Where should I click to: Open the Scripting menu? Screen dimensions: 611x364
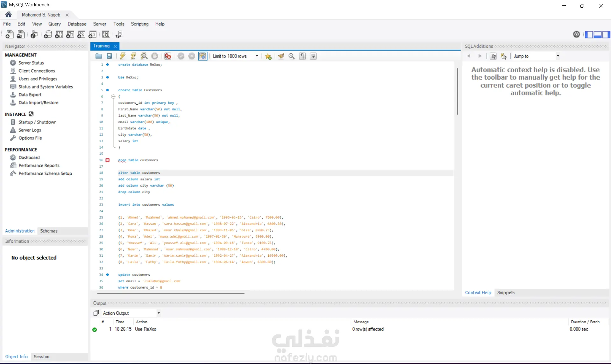(x=139, y=24)
